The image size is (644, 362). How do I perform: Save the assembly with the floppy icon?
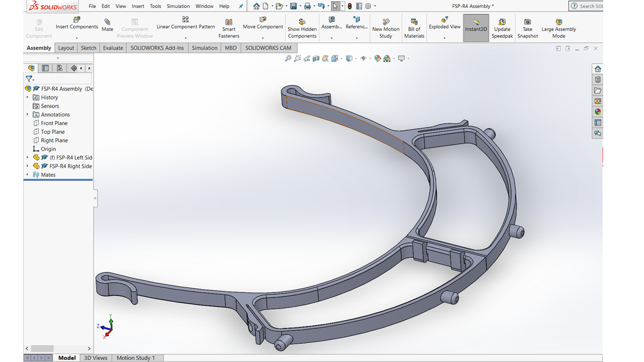click(293, 6)
